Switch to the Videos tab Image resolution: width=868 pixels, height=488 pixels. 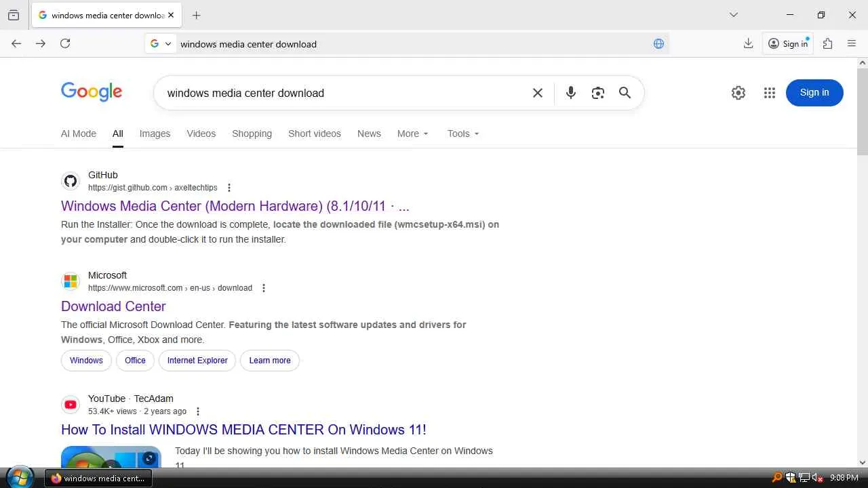[201, 134]
